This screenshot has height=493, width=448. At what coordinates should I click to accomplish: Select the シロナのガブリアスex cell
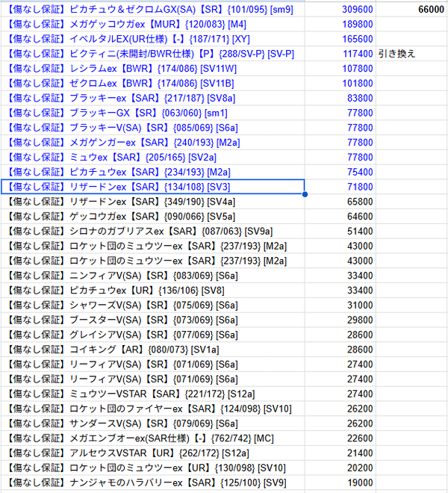[x=152, y=231]
